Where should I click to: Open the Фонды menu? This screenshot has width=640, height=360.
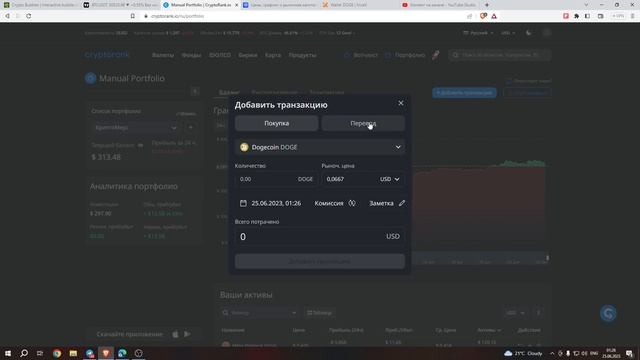pyautogui.click(x=191, y=55)
